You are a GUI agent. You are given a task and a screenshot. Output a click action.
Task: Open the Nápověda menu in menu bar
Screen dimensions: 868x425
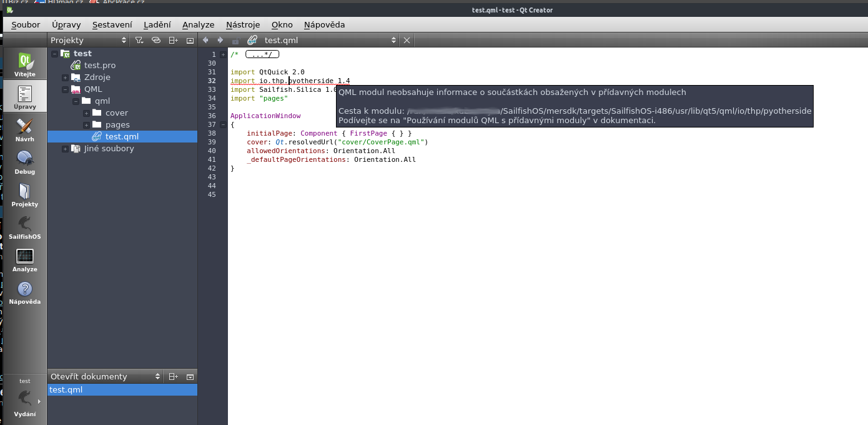tap(325, 25)
